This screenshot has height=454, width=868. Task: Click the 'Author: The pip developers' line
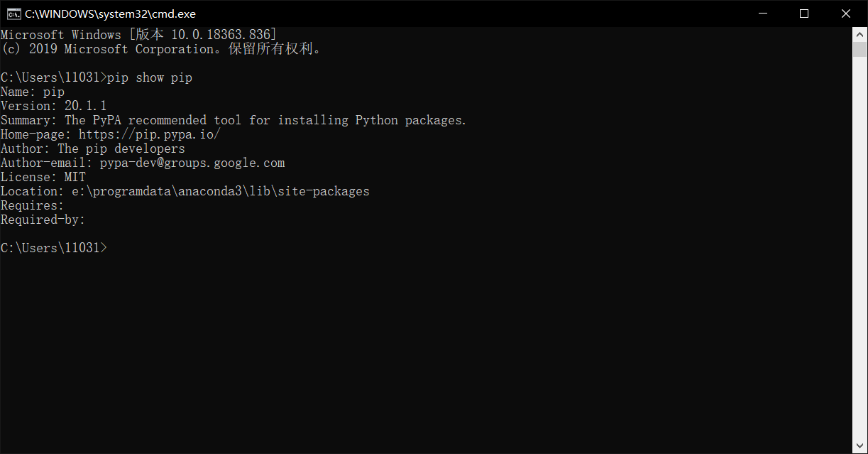[x=93, y=148]
